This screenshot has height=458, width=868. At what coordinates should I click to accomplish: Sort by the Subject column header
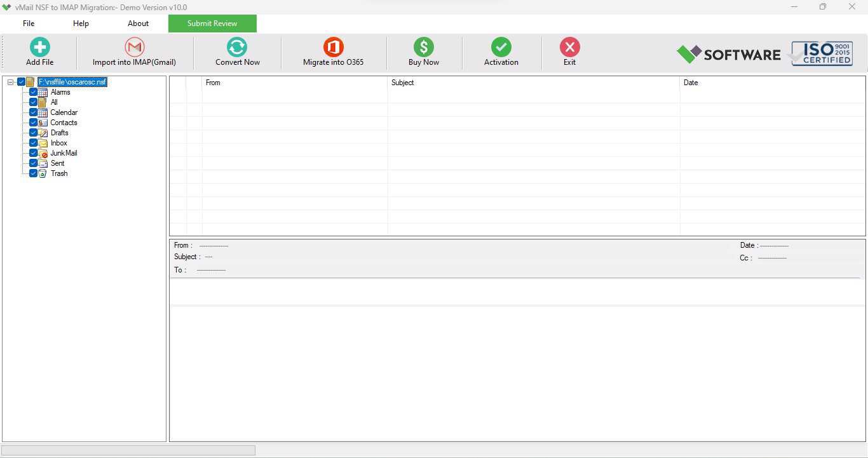(x=534, y=83)
